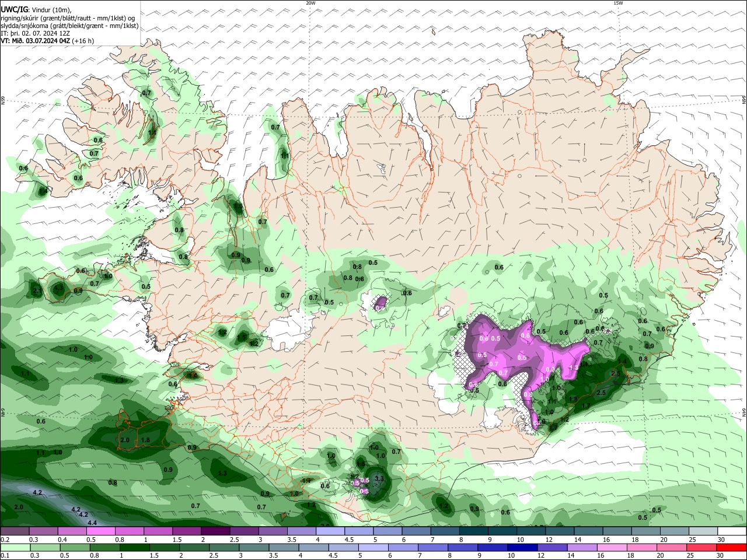Viewport: 747px width, 560px height.
Task: Select the palest green swatch starting at 0.1
Action: (x=16, y=548)
